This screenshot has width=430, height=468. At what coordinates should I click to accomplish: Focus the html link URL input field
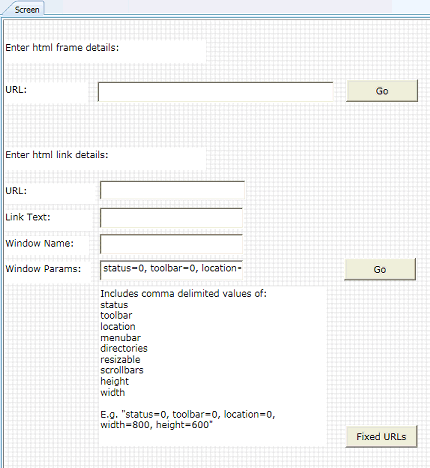(172, 190)
